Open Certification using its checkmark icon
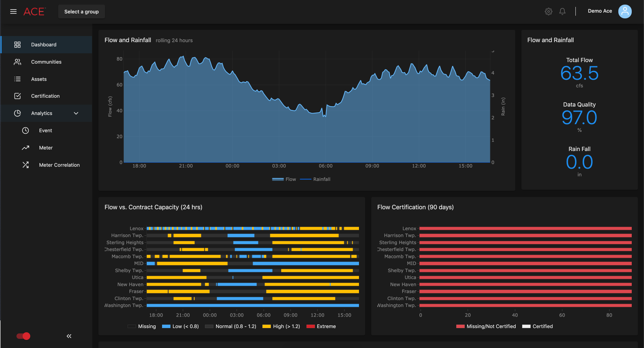 tap(17, 96)
